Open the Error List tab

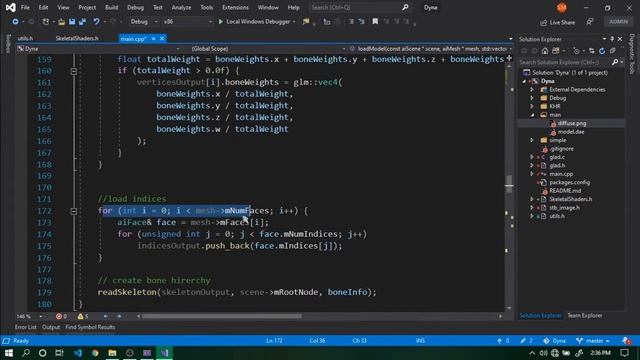25,327
